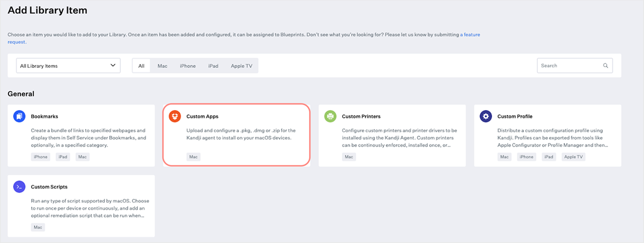Click the Custom Apps orange icon

tap(175, 116)
